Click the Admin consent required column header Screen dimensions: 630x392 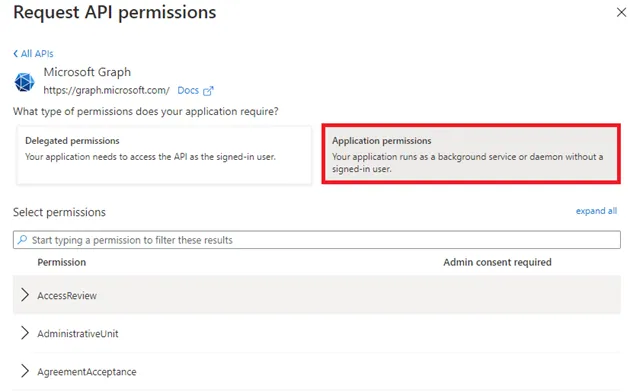pyautogui.click(x=497, y=262)
